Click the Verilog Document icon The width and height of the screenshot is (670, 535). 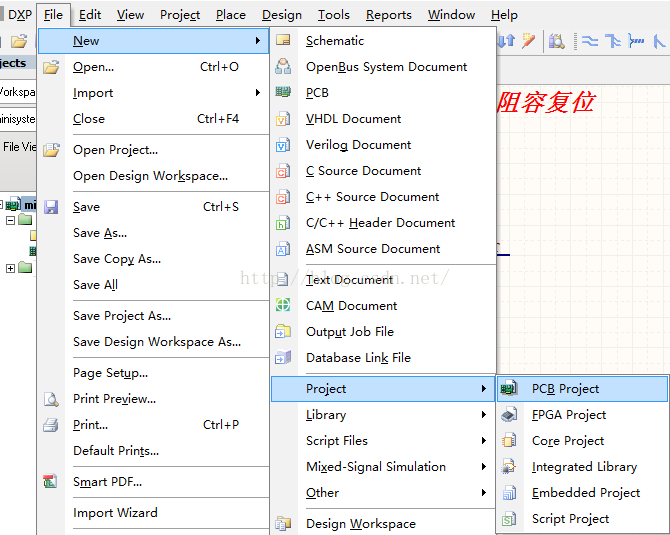click(283, 144)
